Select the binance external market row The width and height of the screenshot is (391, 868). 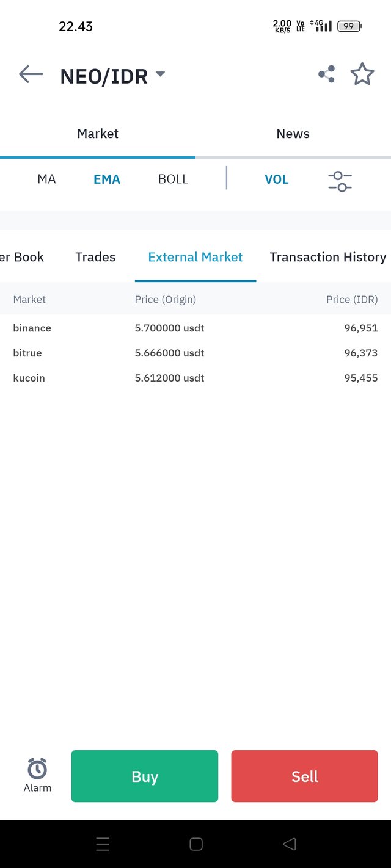(x=195, y=328)
